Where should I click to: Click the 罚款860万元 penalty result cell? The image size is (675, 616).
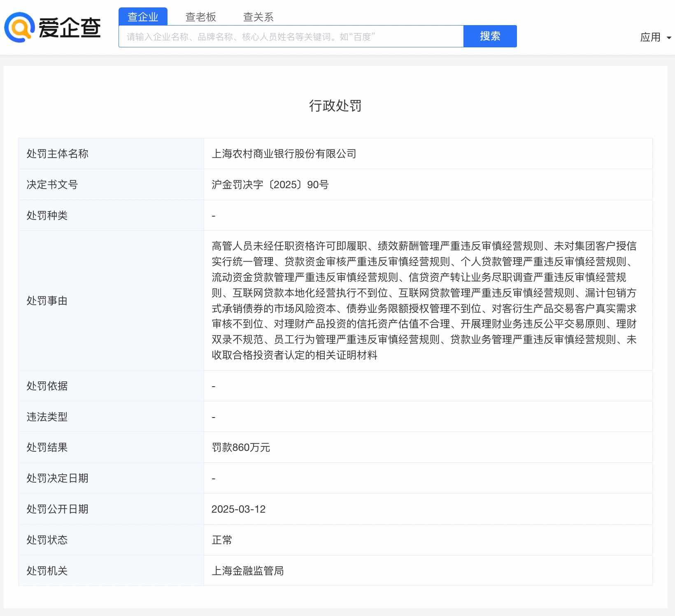pyautogui.click(x=240, y=448)
